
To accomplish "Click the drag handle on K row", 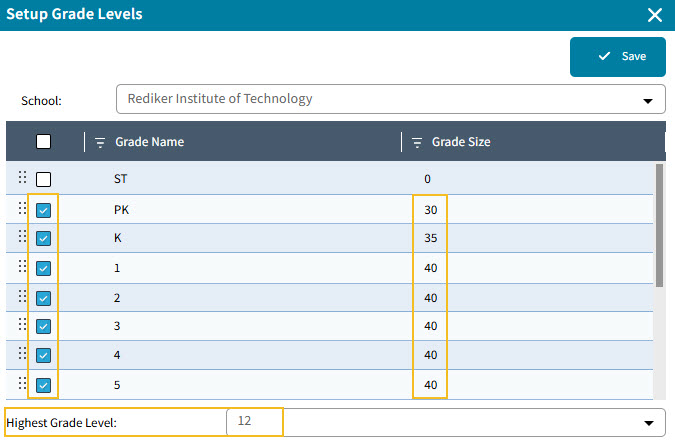I will click(22, 236).
